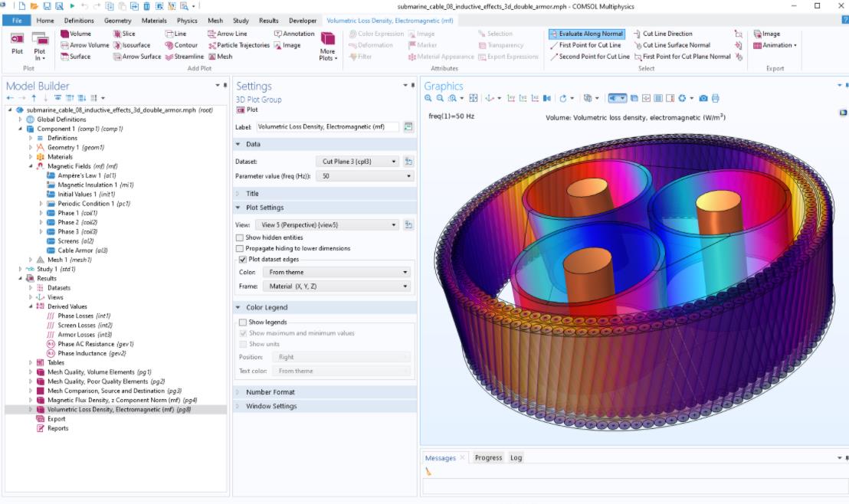Expand the Geometry 1 tree node
The image size is (849, 504).
(x=31, y=147)
